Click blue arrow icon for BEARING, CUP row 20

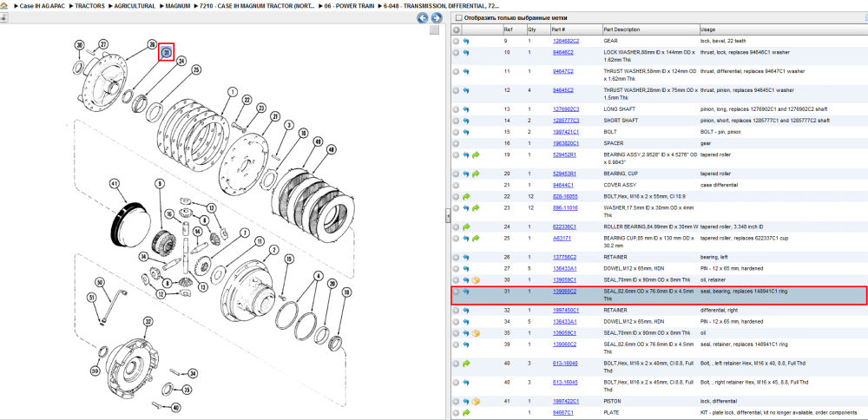[x=466, y=174]
